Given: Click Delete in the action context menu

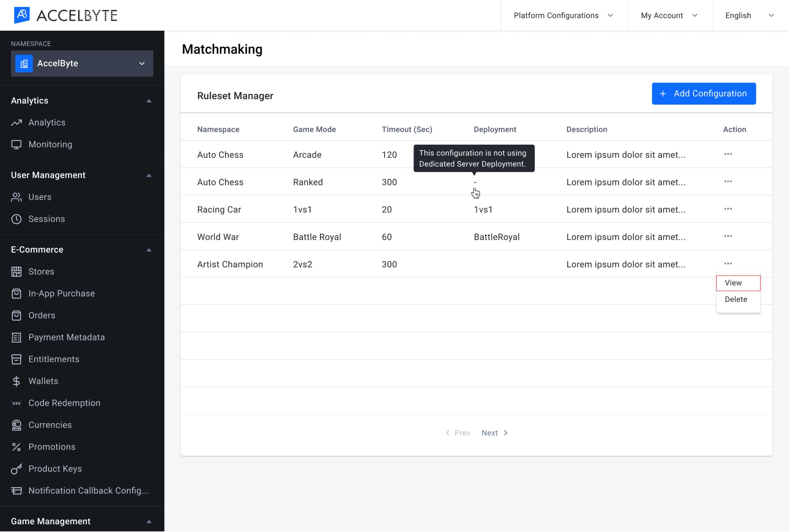Looking at the screenshot, I should 736,299.
